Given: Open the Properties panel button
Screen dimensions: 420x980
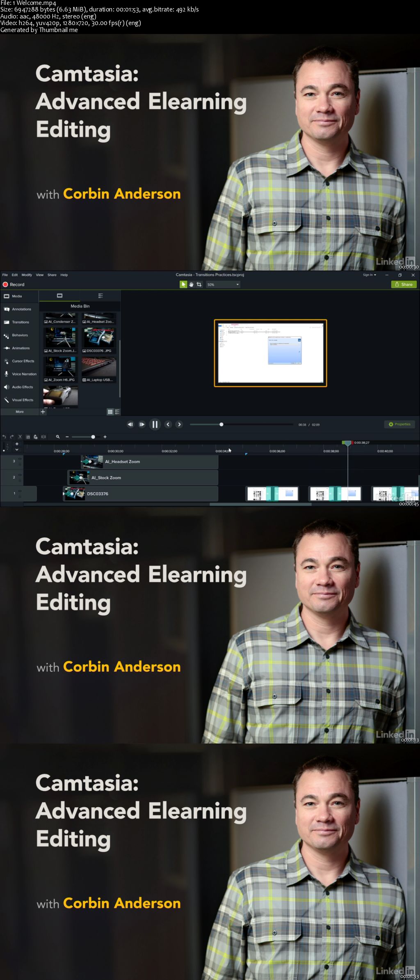Looking at the screenshot, I should (x=400, y=424).
